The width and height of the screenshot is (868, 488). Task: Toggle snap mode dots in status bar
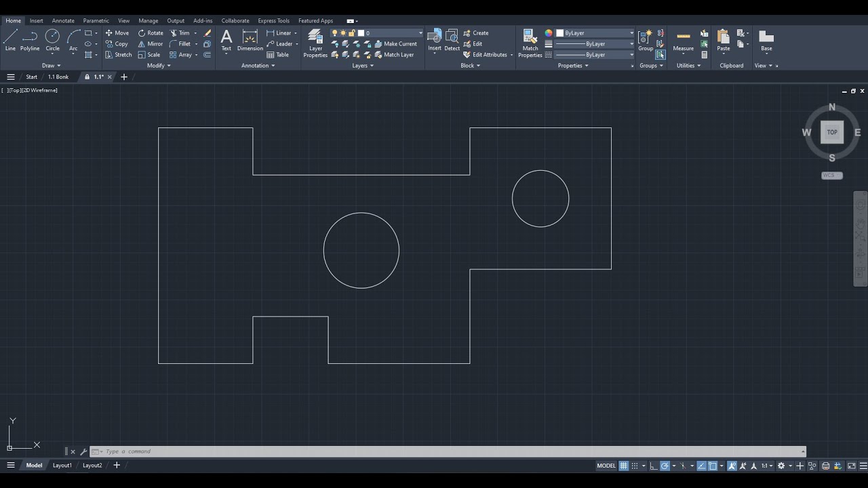635,466
